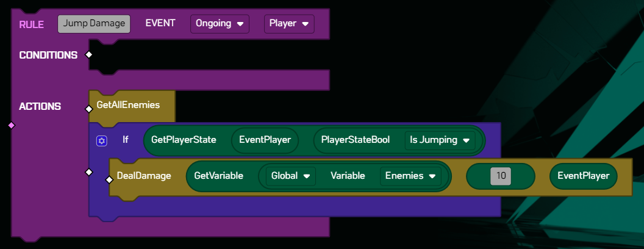The image size is (644, 249).
Task: Open the Is Jumping state dropdown
Action: pos(440,140)
